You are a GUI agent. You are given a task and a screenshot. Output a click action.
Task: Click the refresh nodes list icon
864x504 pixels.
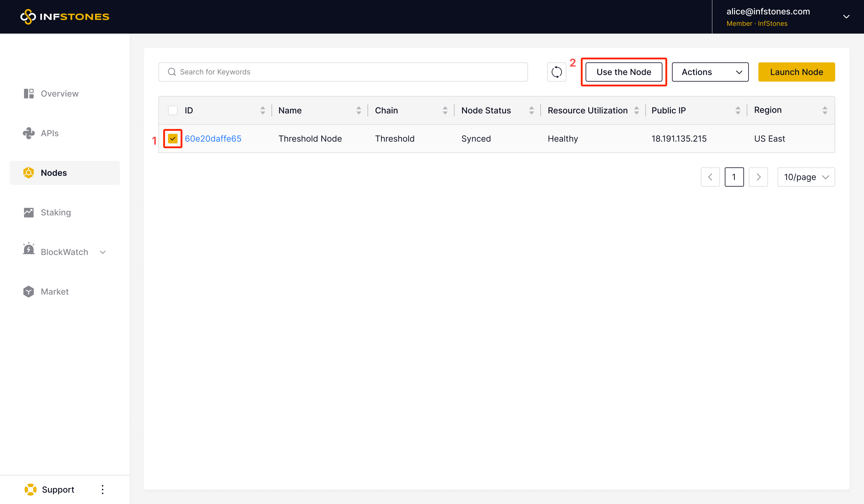(556, 72)
